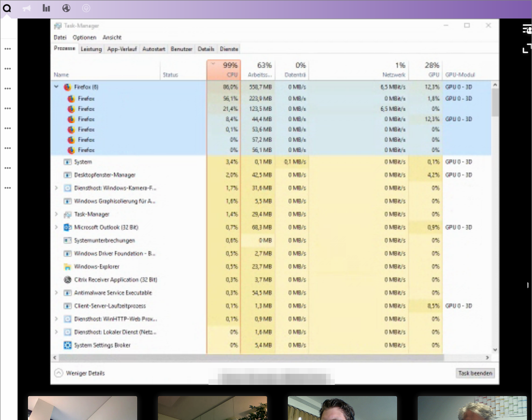Sort by the Name column header
This screenshot has width=532, height=420.
pyautogui.click(x=106, y=70)
